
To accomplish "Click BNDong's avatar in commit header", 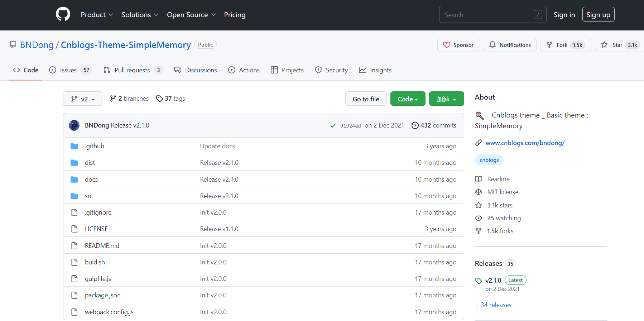I will 74,125.
